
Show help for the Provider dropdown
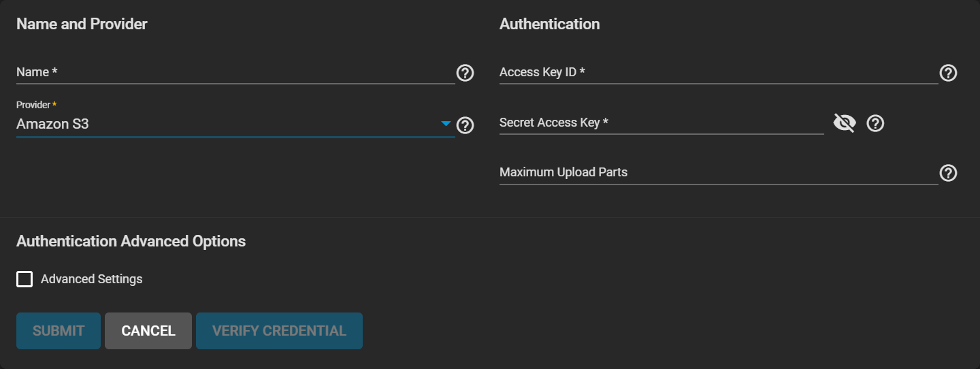point(465,125)
